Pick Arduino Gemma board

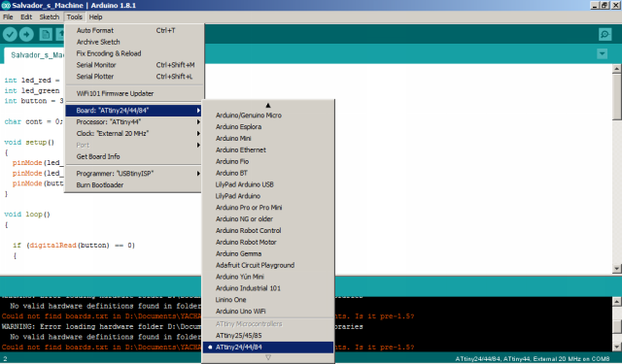pos(268,253)
